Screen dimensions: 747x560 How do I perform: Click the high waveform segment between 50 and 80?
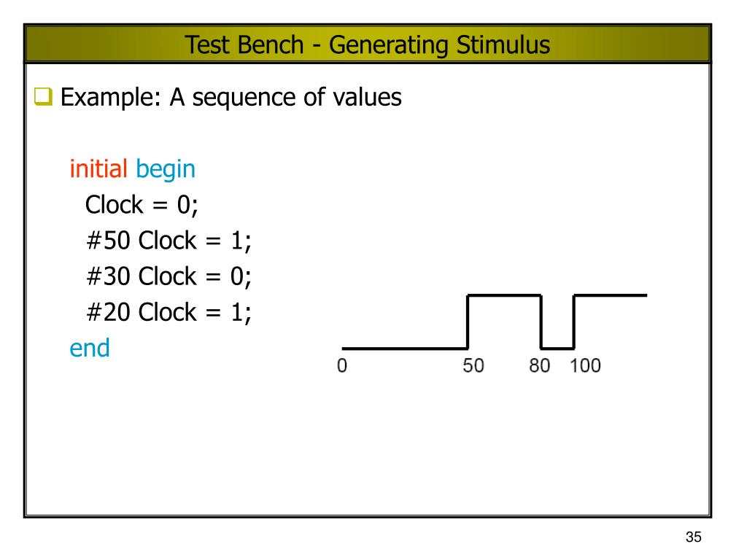point(505,295)
